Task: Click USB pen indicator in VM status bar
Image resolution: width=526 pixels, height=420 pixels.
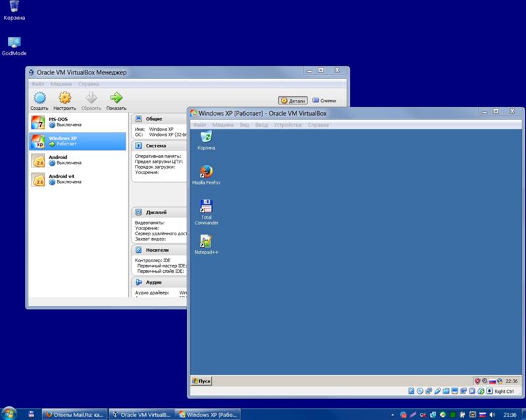Action: (x=437, y=391)
